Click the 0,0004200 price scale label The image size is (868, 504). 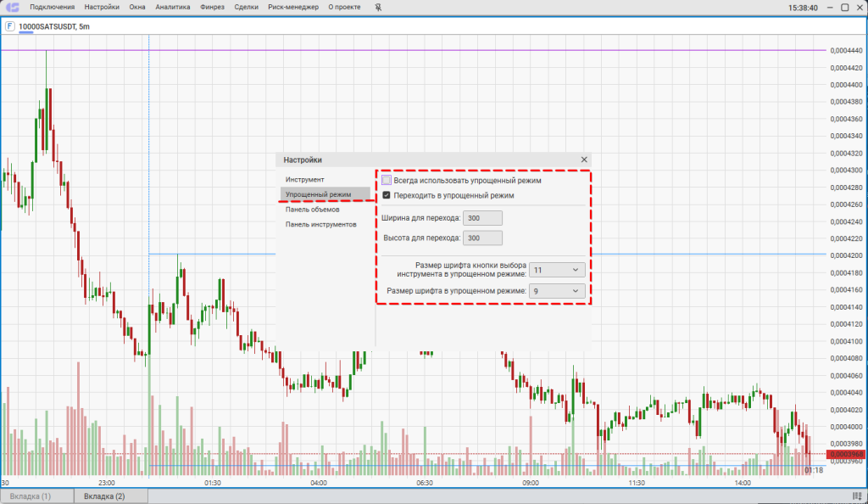[847, 255]
